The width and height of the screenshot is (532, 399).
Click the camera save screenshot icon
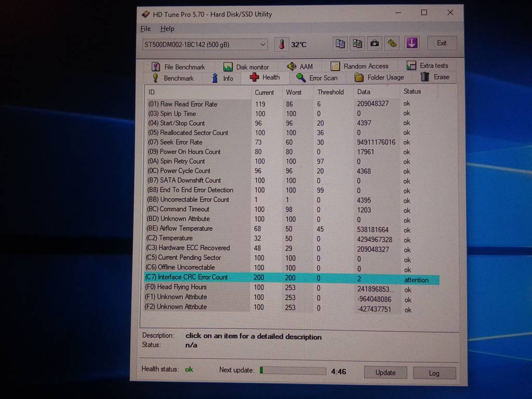click(375, 44)
